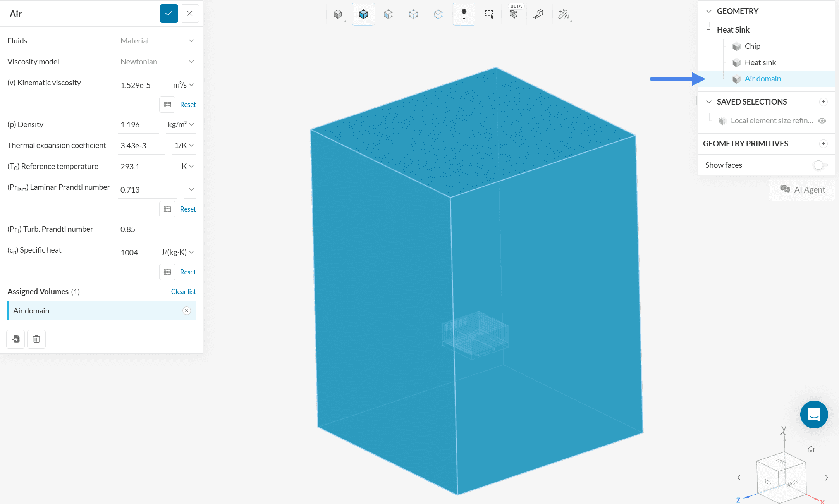The height and width of the screenshot is (504, 839).
Task: Remove Air domain from assigned volumes
Action: (x=187, y=311)
